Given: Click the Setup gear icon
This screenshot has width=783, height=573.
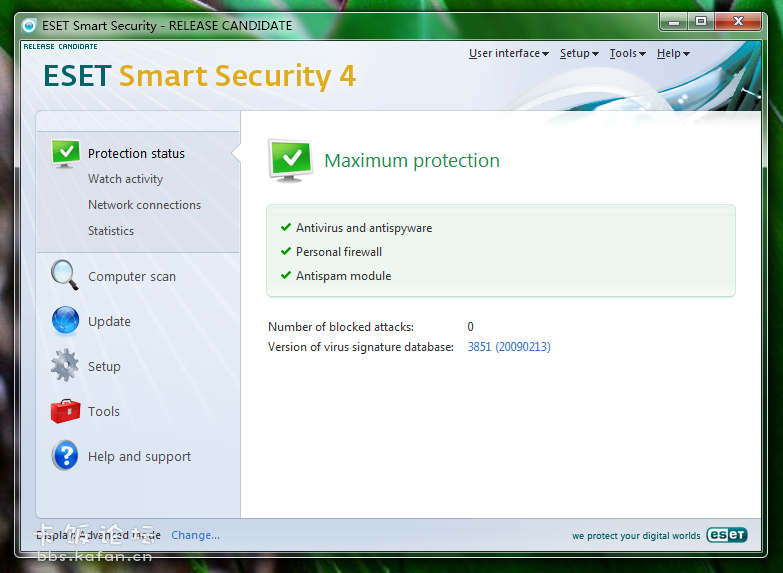Looking at the screenshot, I should pyautogui.click(x=65, y=366).
